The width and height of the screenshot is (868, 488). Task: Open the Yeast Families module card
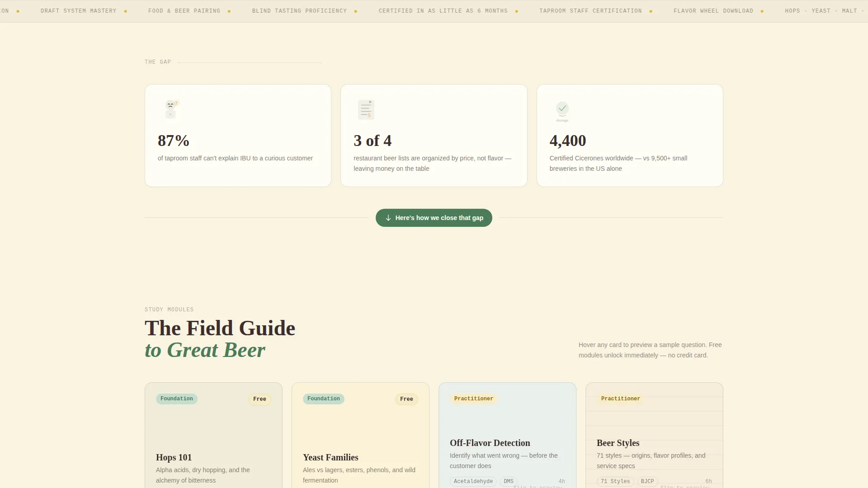360,435
